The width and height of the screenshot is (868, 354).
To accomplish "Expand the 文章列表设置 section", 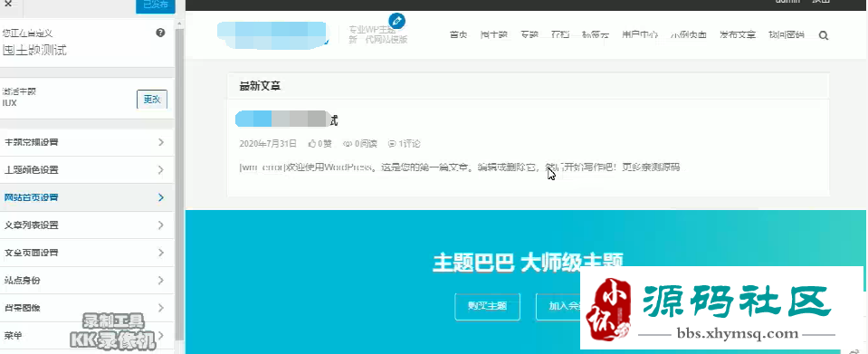I will pyautogui.click(x=88, y=225).
